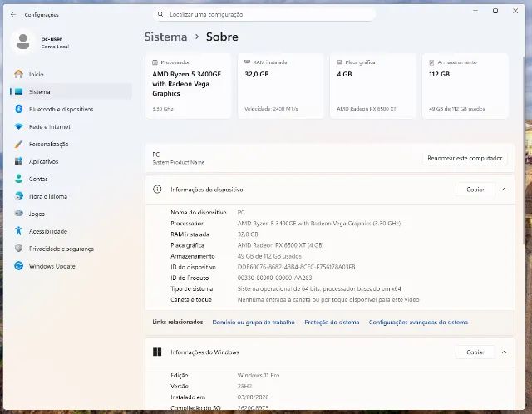Click the Instalado em date value

[x=253, y=397]
